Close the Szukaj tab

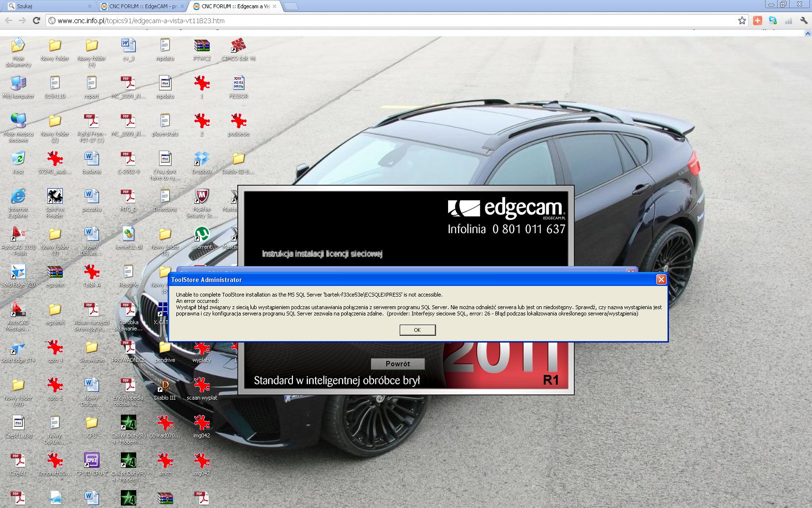89,6
